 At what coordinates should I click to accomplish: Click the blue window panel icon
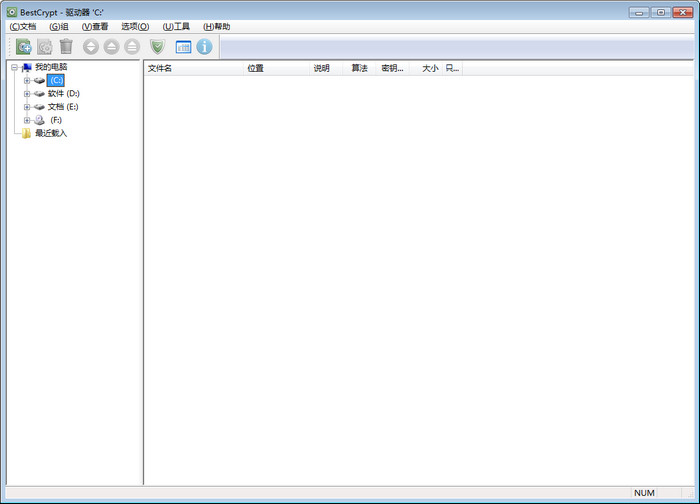(x=183, y=47)
